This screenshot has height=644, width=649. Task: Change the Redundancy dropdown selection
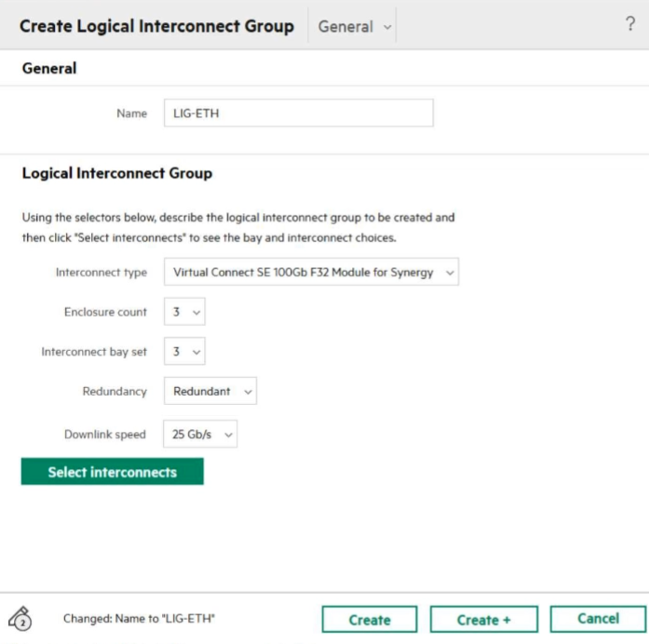(x=210, y=392)
